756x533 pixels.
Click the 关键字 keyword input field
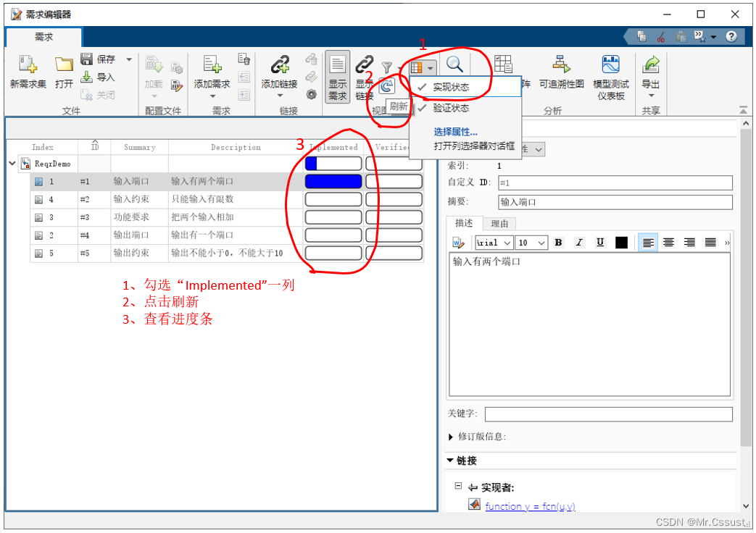click(608, 414)
